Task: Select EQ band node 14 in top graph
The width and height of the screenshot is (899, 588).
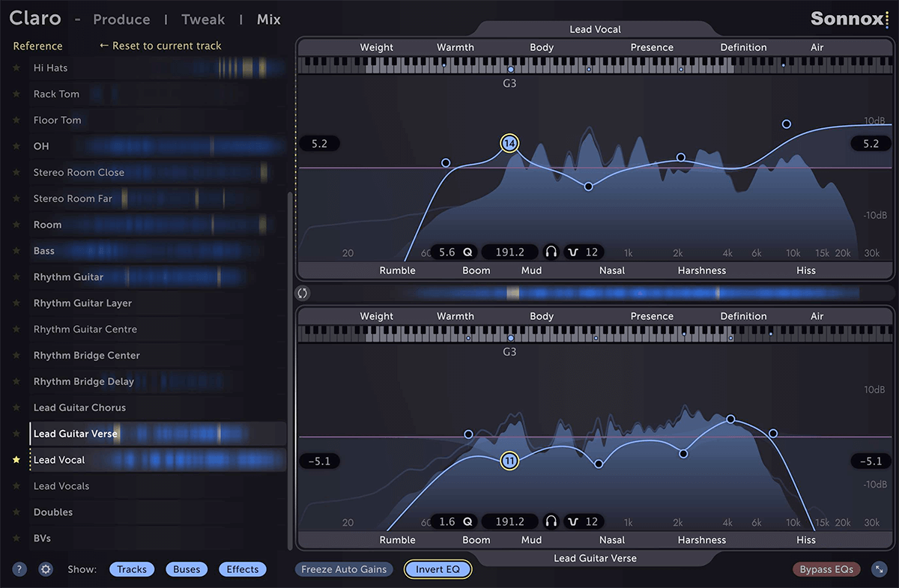Action: click(509, 143)
